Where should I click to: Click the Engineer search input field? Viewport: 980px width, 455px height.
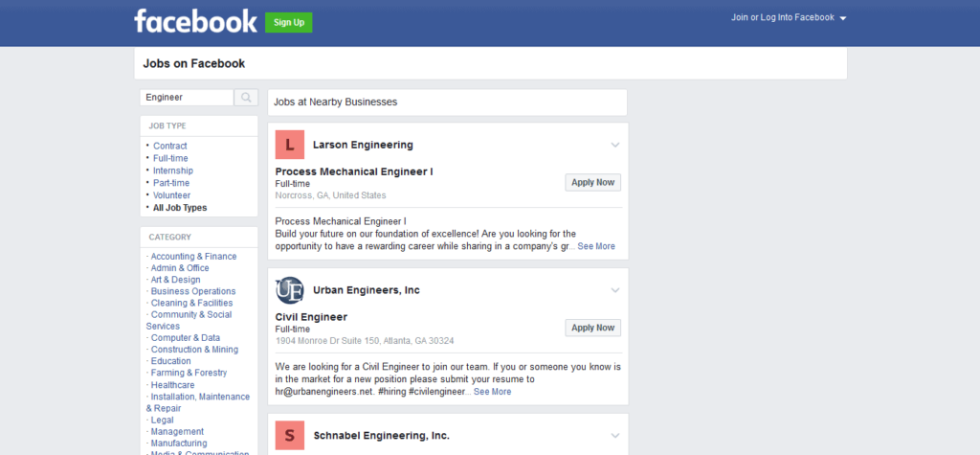(x=187, y=98)
